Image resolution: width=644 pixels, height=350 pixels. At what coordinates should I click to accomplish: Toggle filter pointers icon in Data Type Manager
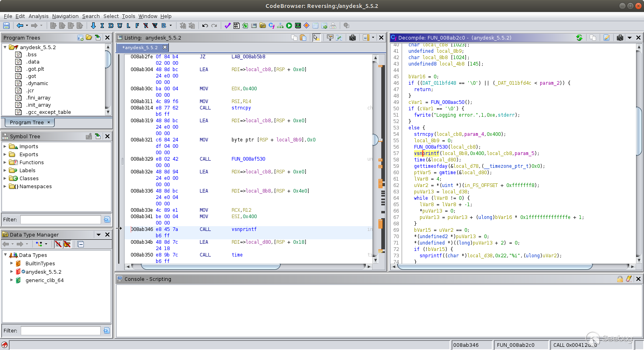[67, 244]
